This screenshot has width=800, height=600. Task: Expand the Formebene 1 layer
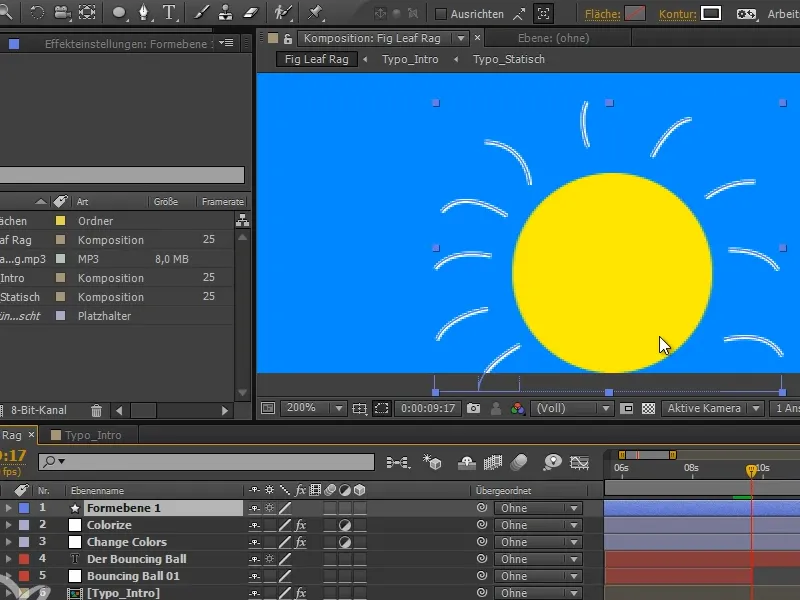click(8, 508)
